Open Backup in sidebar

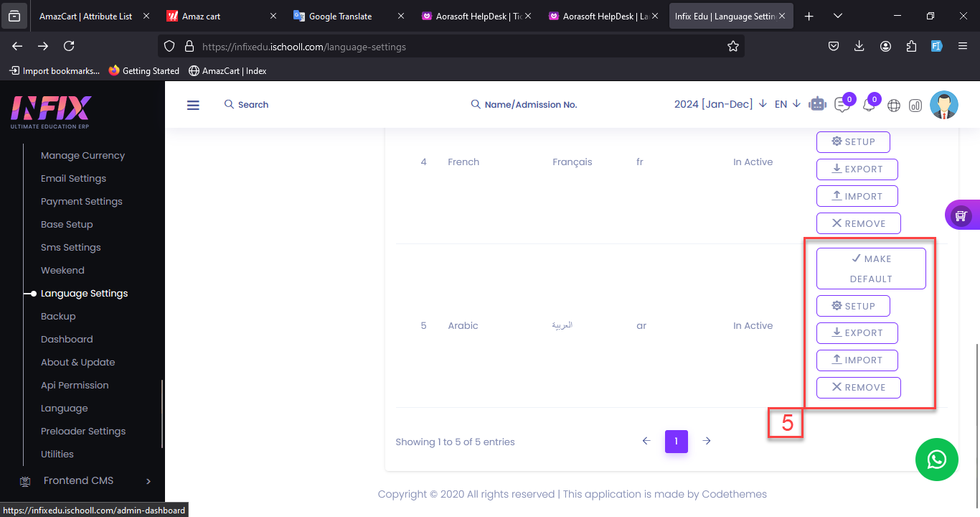[x=58, y=316]
